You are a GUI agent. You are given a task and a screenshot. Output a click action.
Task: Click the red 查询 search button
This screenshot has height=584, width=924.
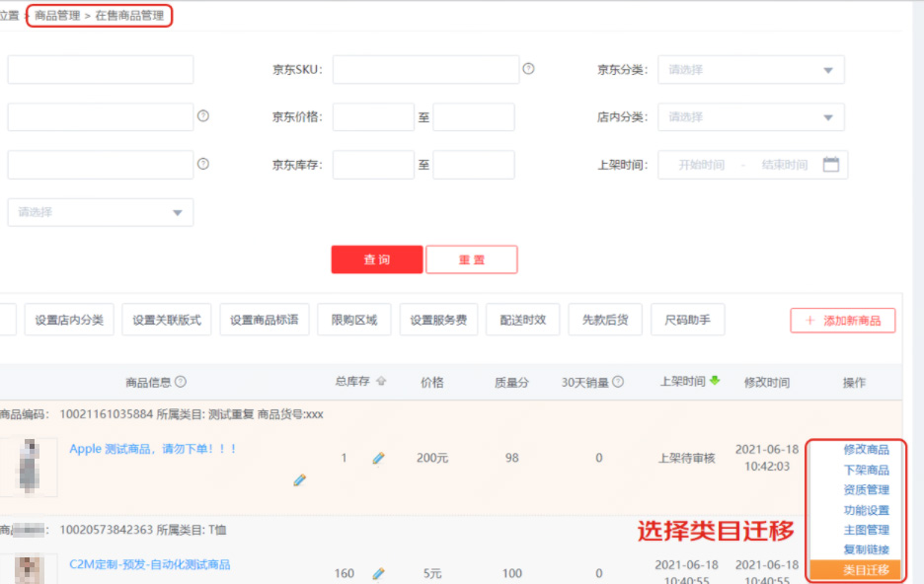[x=375, y=259]
